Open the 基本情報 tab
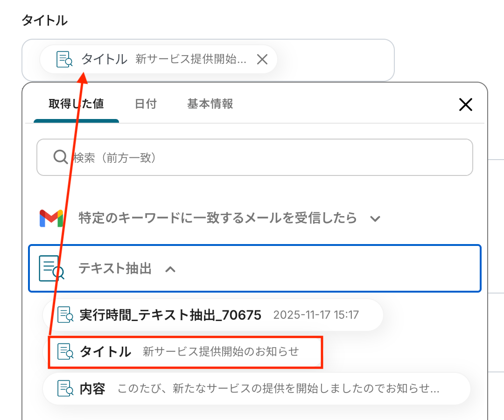 [210, 104]
